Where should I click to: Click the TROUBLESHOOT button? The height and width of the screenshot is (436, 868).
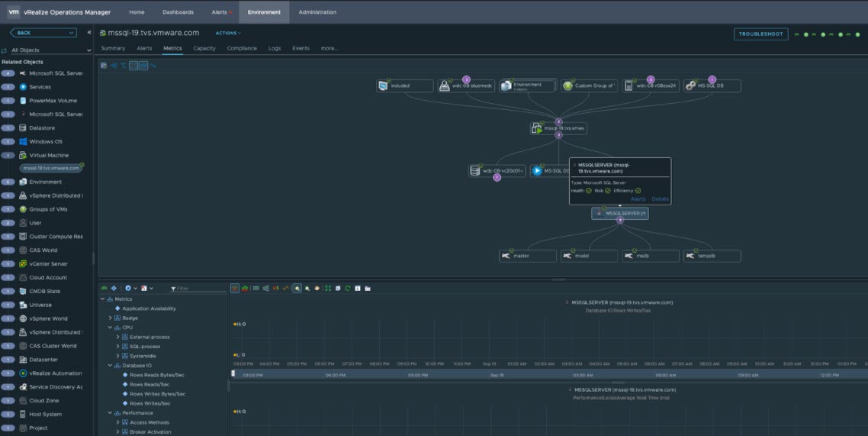[x=761, y=34]
